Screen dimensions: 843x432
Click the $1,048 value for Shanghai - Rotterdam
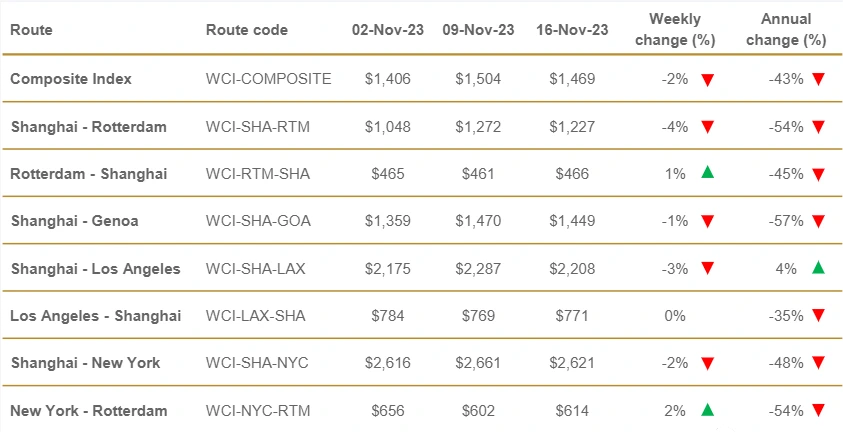pyautogui.click(x=388, y=127)
